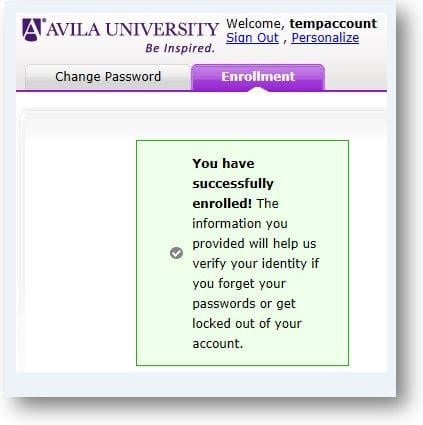Sign out of the tempaccount session
Screen dimensions: 423x425
tap(252, 38)
